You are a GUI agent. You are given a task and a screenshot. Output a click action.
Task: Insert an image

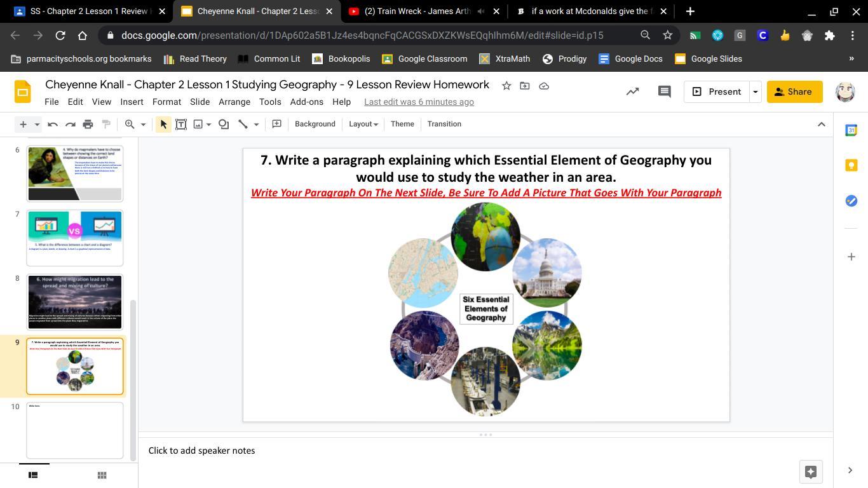pyautogui.click(x=198, y=124)
